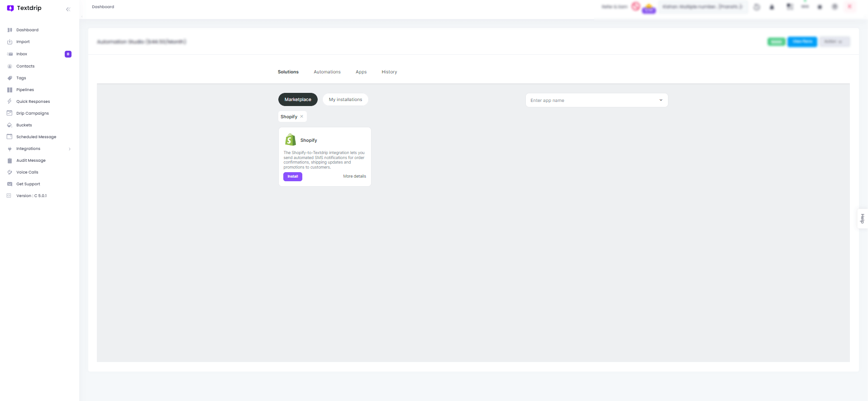Image resolution: width=868 pixels, height=401 pixels.
Task: Open Buckets page
Action: (x=24, y=125)
